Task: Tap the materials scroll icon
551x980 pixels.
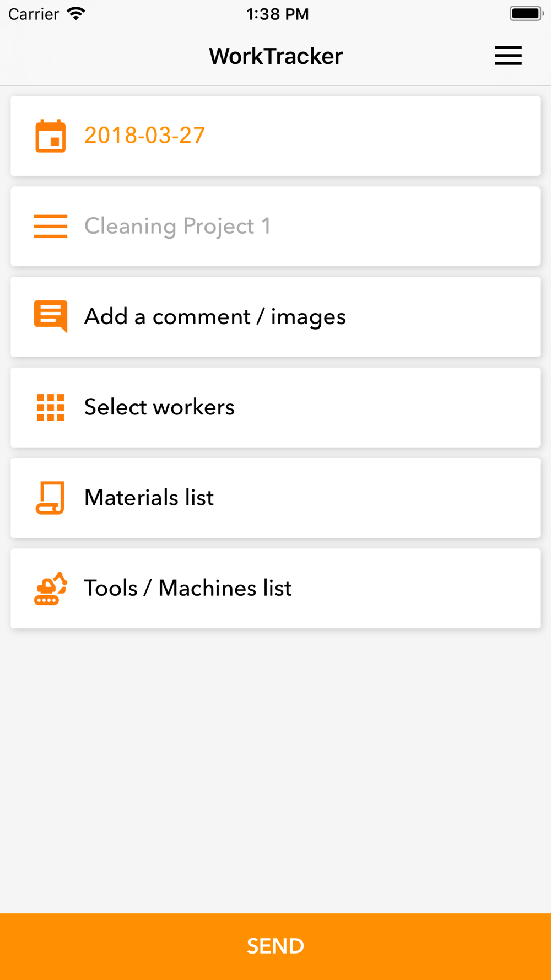Action: click(x=50, y=498)
